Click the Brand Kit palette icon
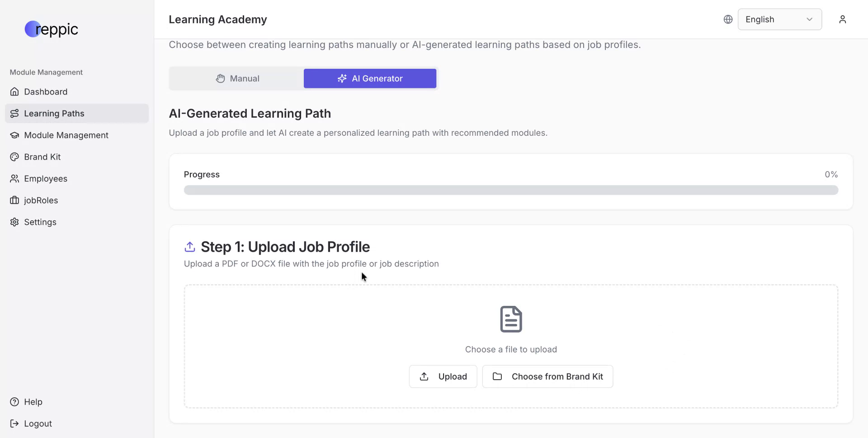868x438 pixels. [14, 157]
